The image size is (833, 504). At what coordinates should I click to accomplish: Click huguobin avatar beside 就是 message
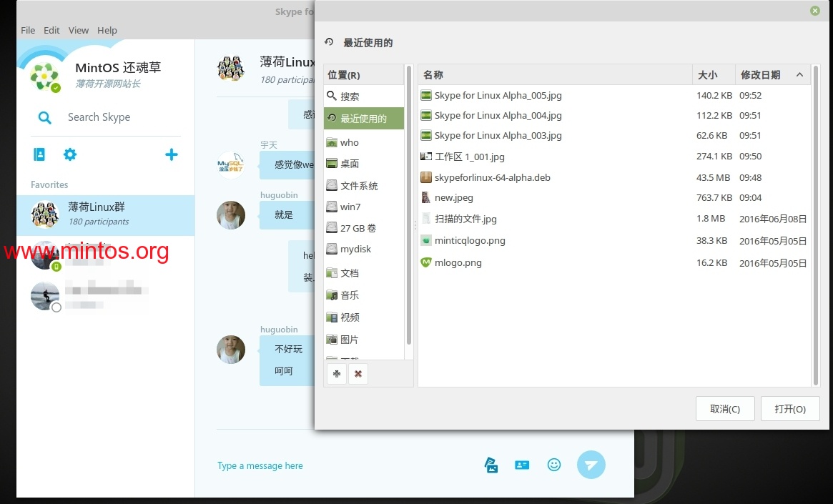[x=231, y=215]
